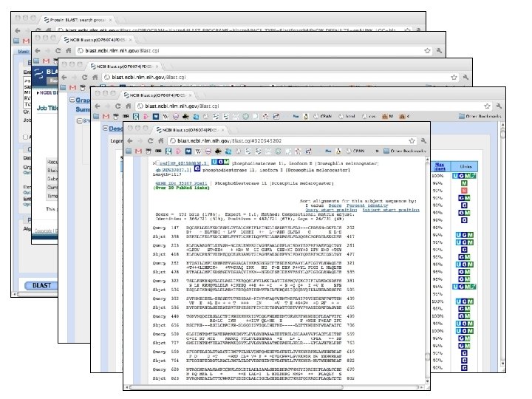Tick the checkbox in the rearmost Protein BLAST window

(x=25, y=137)
